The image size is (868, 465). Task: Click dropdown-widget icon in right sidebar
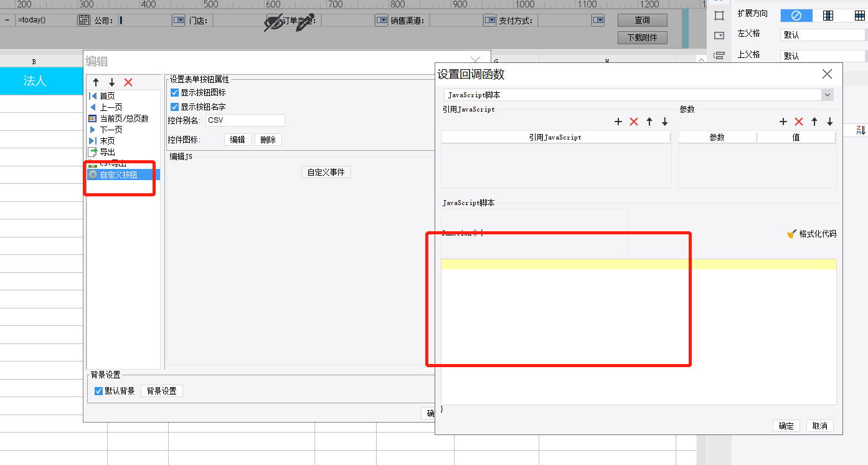click(719, 36)
